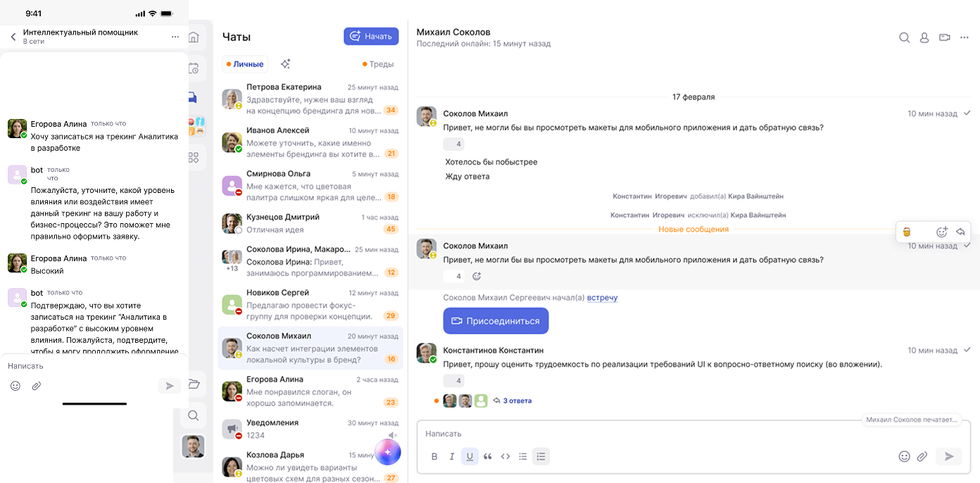Click the Начать new chat button
The height and width of the screenshot is (483, 980).
[x=371, y=37]
